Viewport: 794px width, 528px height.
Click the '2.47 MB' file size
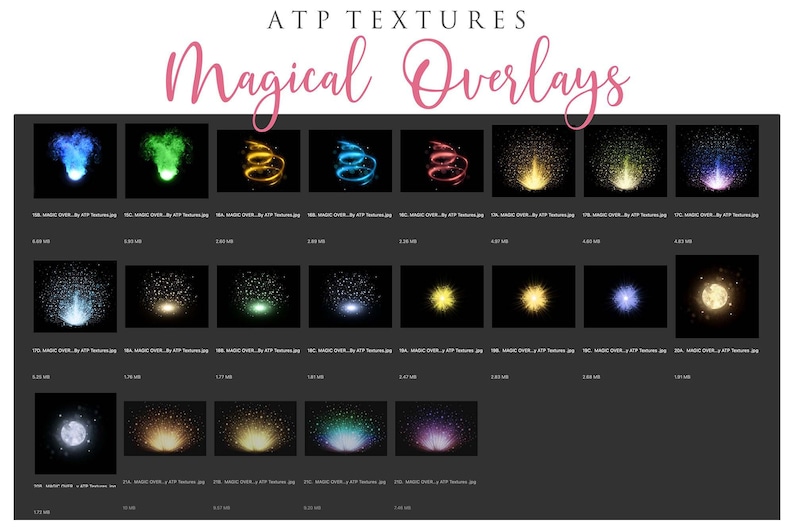(408, 377)
